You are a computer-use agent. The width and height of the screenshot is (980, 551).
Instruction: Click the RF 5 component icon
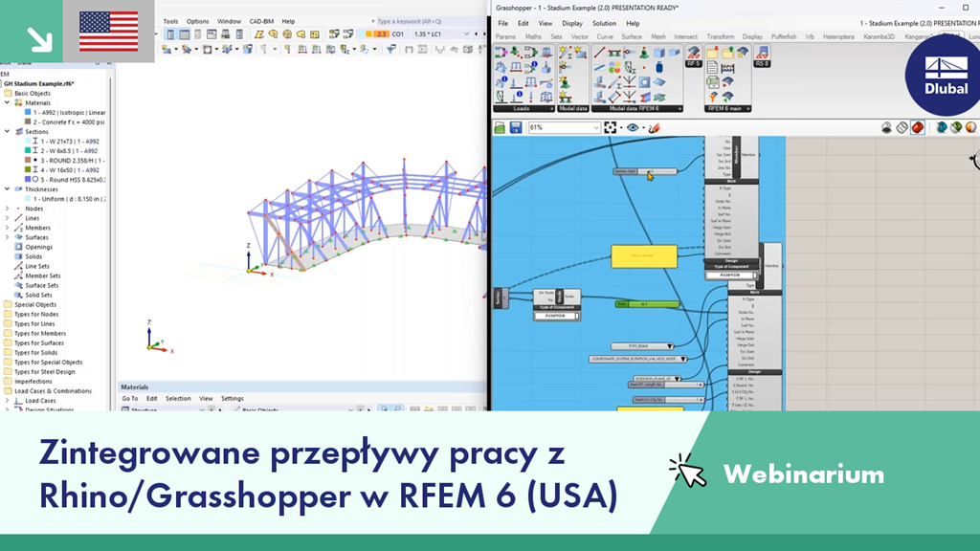[x=693, y=55]
